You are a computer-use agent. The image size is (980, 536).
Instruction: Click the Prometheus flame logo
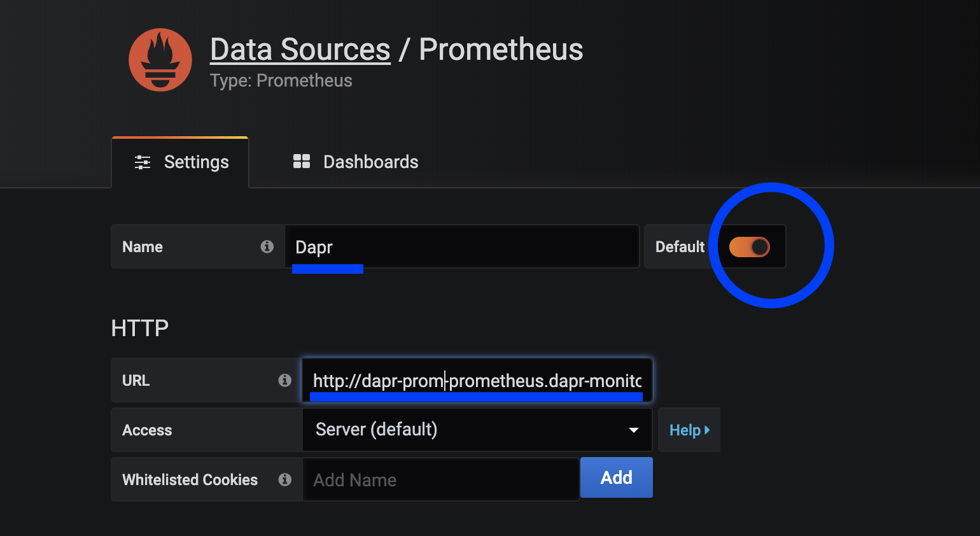160,60
